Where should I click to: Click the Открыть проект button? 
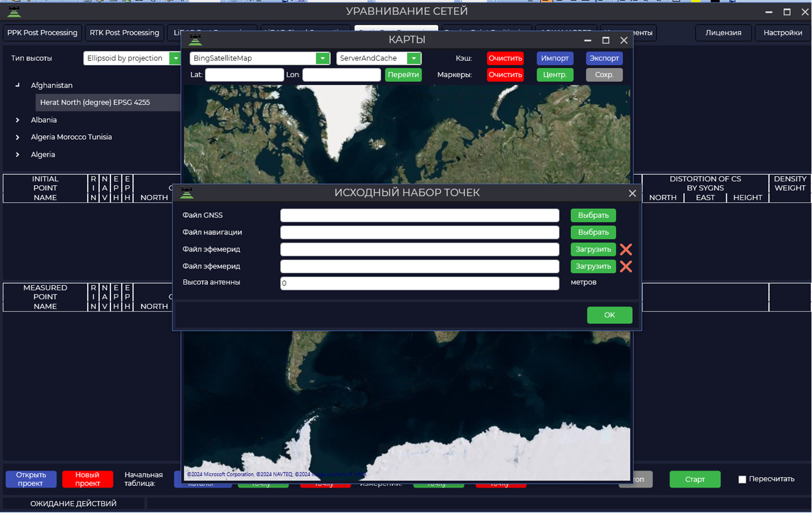click(31, 479)
